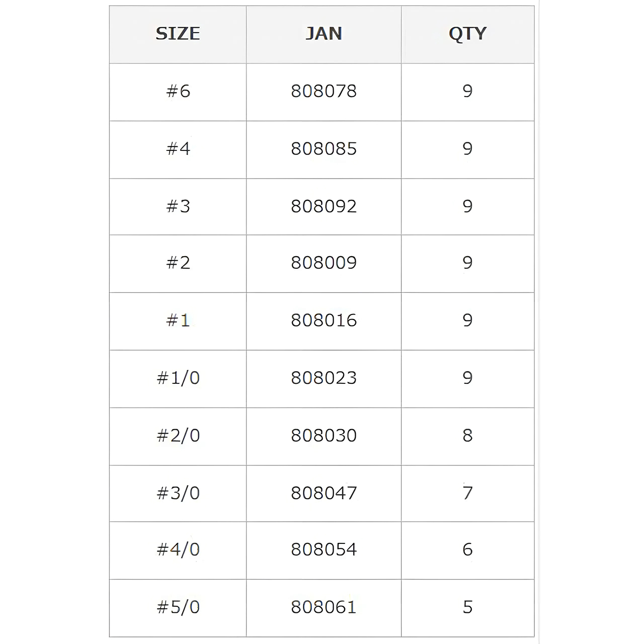Click the #3 size cell
The width and height of the screenshot is (644, 644).
coord(178,206)
